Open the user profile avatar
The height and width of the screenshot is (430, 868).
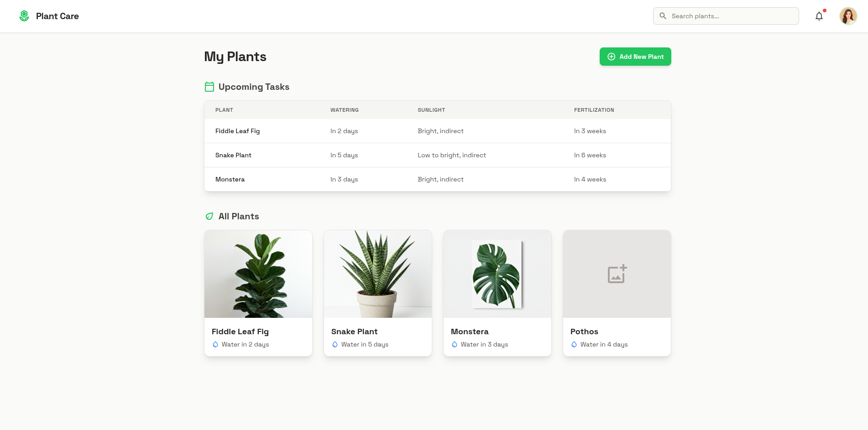[x=848, y=16]
